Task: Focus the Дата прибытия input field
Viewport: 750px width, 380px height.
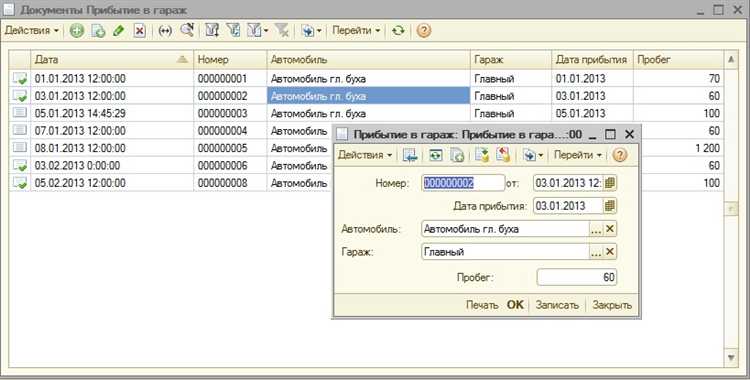Action: pyautogui.click(x=568, y=206)
